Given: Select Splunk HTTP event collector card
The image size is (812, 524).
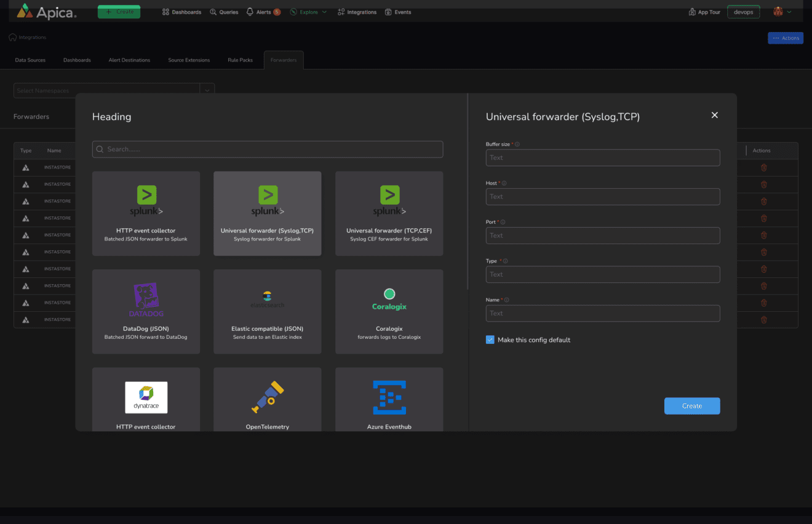Looking at the screenshot, I should pos(146,213).
